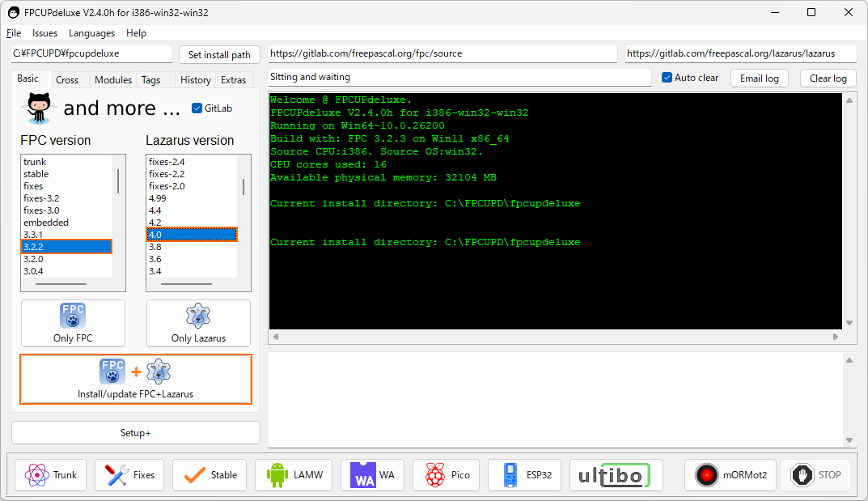
Task: Click log console scroll left arrow
Action: tap(276, 337)
